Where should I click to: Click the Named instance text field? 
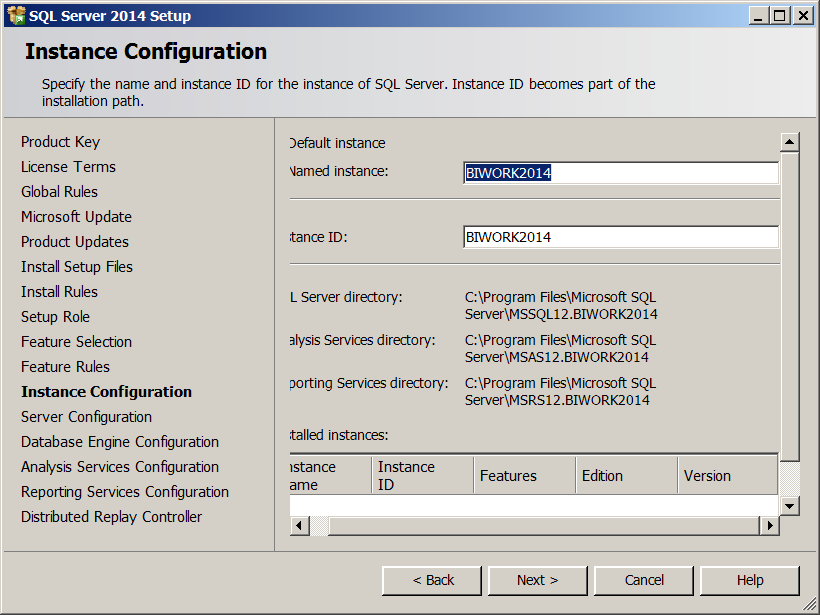tap(620, 173)
